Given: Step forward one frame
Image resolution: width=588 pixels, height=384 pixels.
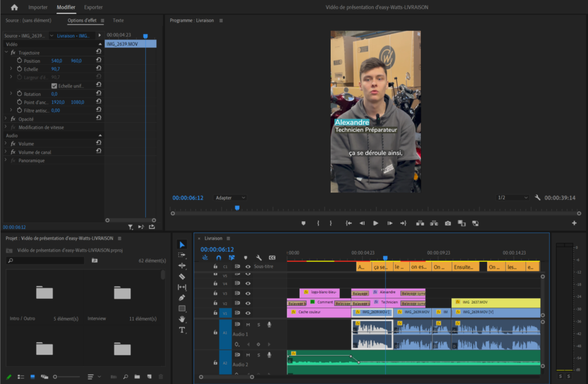Looking at the screenshot, I should click(390, 224).
